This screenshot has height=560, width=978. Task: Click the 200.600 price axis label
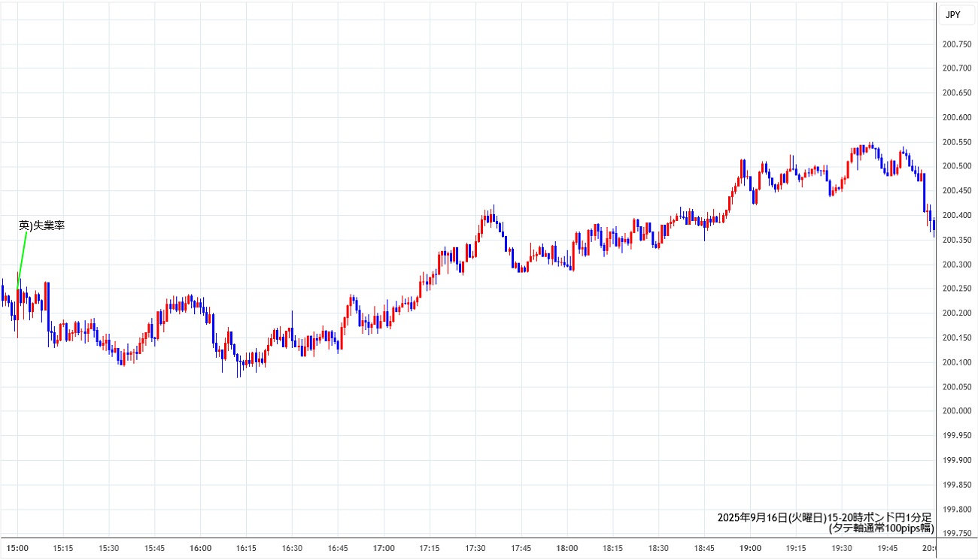[x=956, y=117]
